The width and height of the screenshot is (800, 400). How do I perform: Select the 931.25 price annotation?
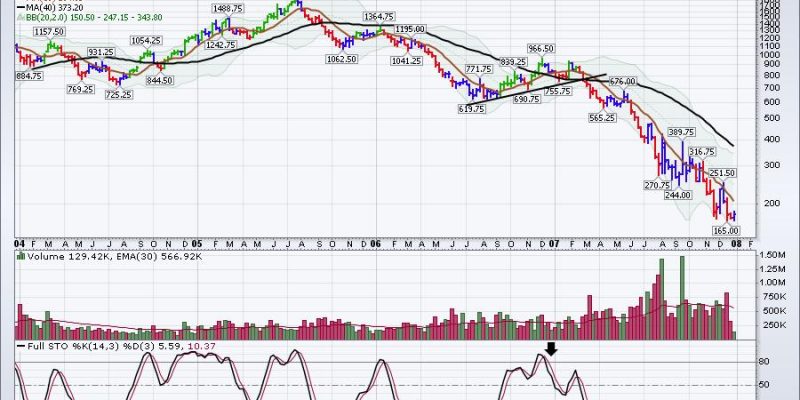(x=101, y=52)
